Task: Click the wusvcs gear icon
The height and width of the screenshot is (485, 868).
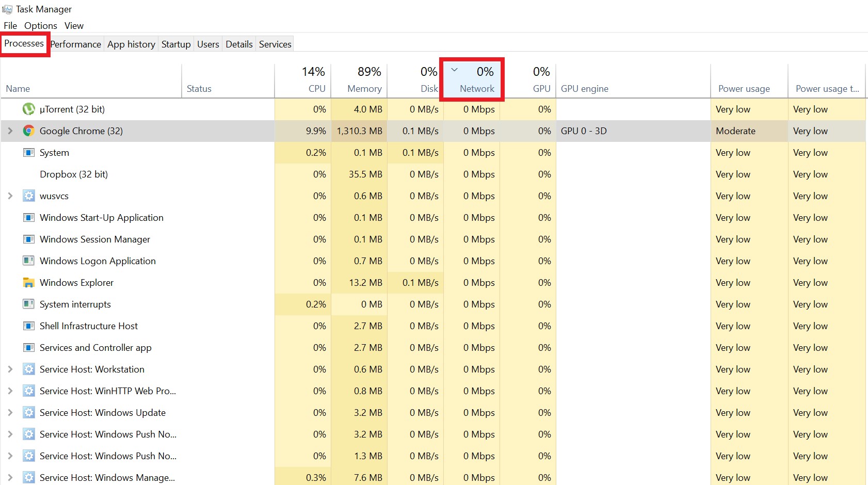Action: click(x=28, y=196)
